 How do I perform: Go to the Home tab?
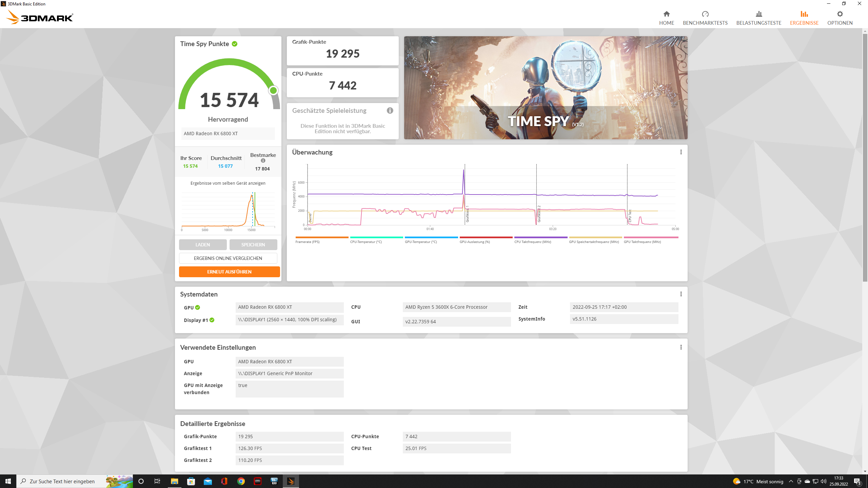[x=667, y=17]
